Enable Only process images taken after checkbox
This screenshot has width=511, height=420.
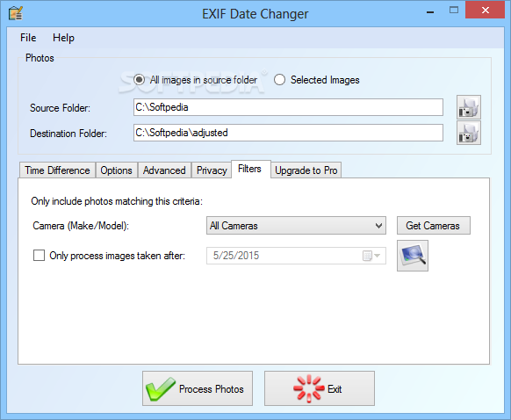click(40, 256)
